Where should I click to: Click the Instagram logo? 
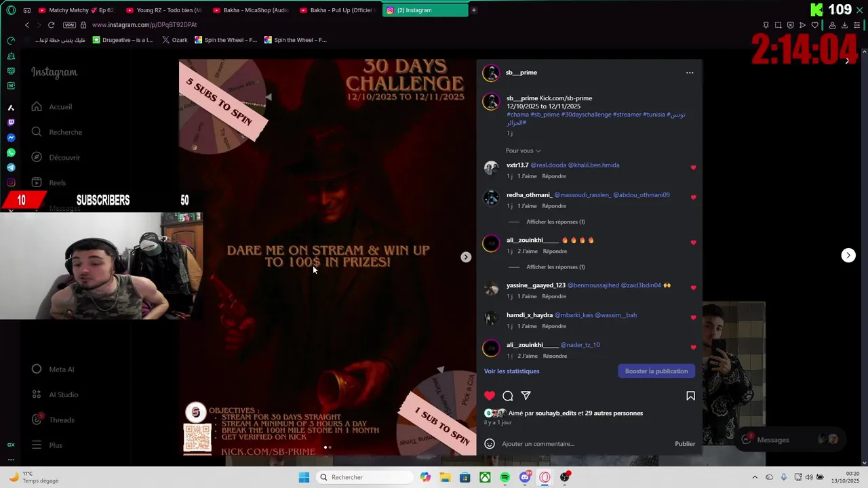(54, 73)
